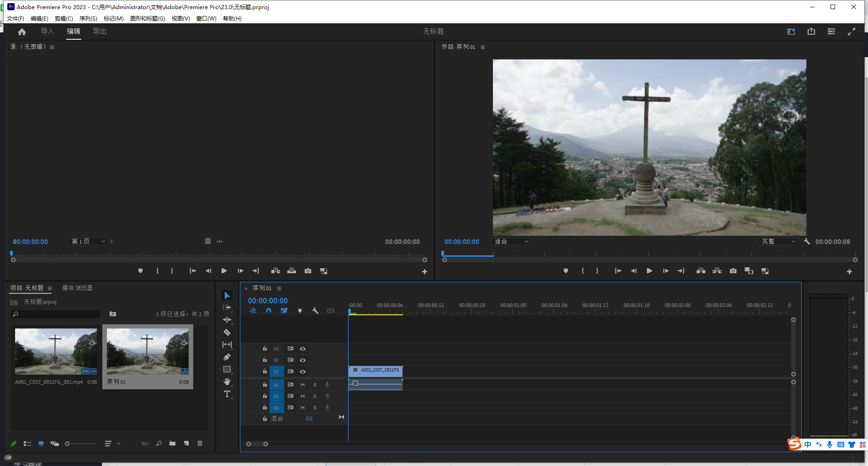This screenshot has height=466, width=868.
Task: Play the Program monitor
Action: click(649, 271)
